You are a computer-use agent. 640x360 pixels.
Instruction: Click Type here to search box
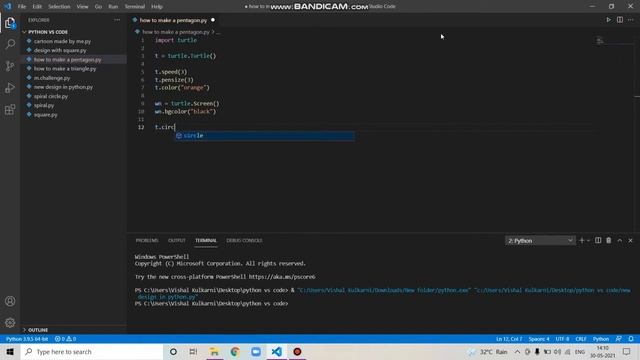pos(92,351)
